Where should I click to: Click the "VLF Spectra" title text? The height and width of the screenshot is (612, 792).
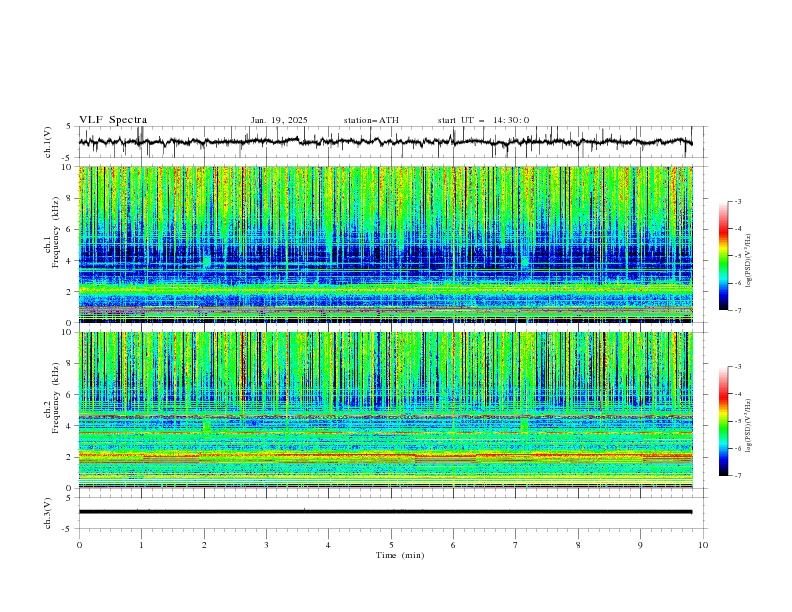pos(113,120)
